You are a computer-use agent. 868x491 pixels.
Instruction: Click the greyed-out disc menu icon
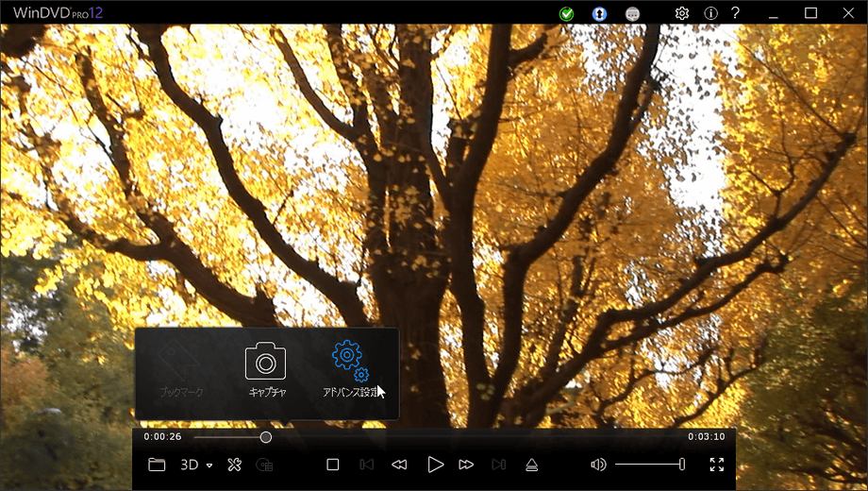pyautogui.click(x=264, y=465)
